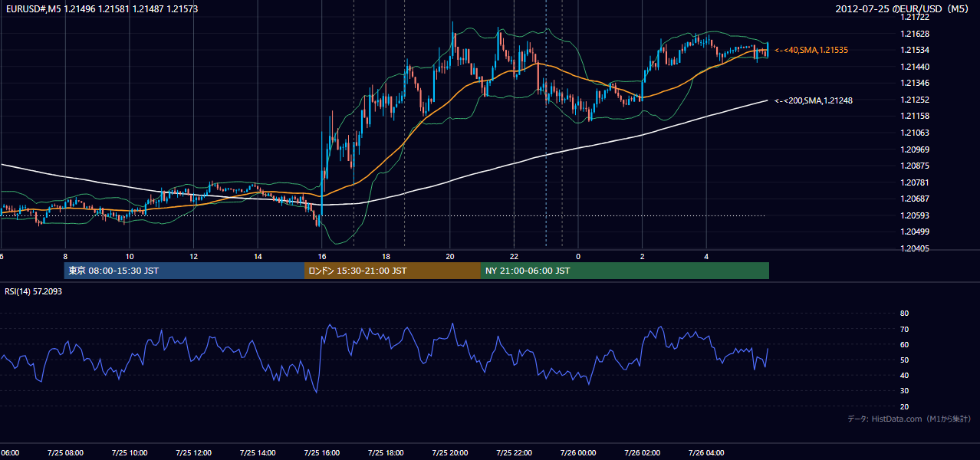The width and height of the screenshot is (980, 460).
Task: Click price axis value 1.21158
Action: [916, 116]
